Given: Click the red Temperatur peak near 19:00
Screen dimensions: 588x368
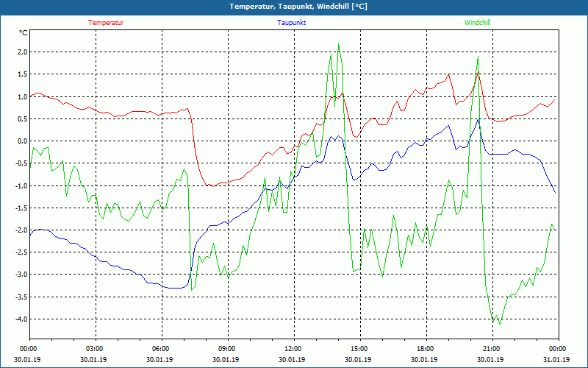Looking at the screenshot, I should (x=449, y=74).
